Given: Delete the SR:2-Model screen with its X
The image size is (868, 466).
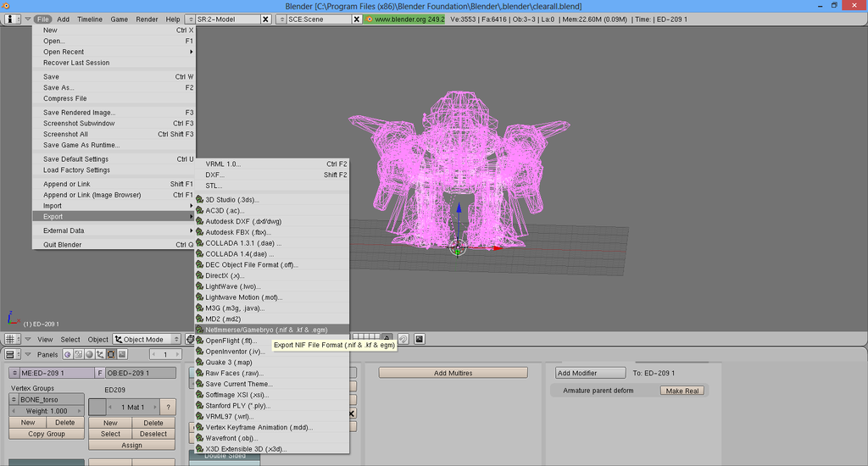Looking at the screenshot, I should (x=265, y=19).
